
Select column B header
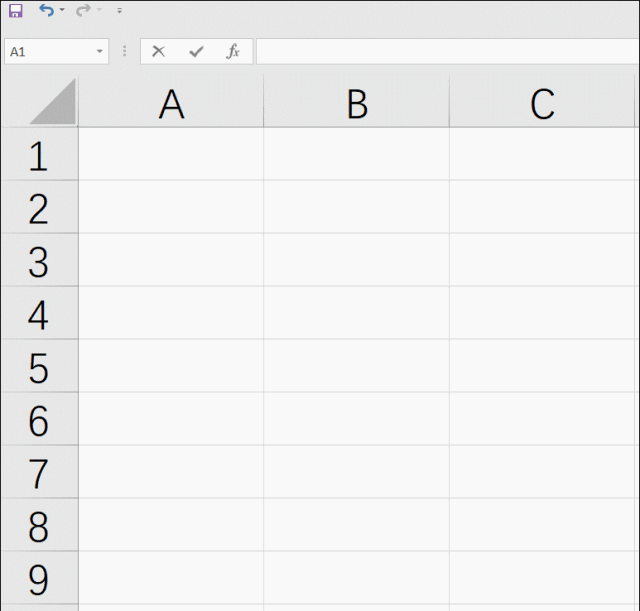tap(356, 104)
